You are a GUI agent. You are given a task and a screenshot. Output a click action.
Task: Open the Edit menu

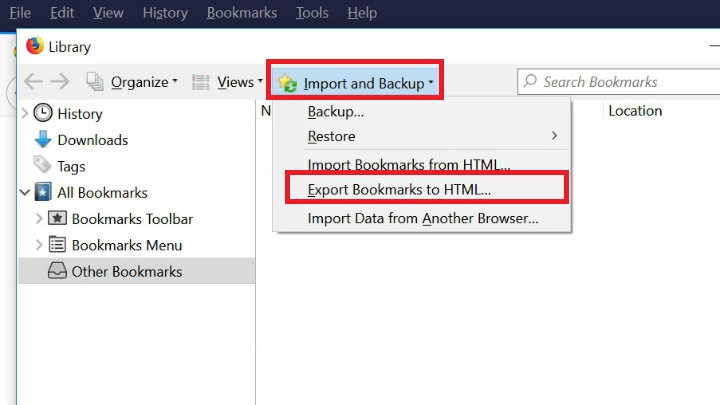pyautogui.click(x=62, y=13)
